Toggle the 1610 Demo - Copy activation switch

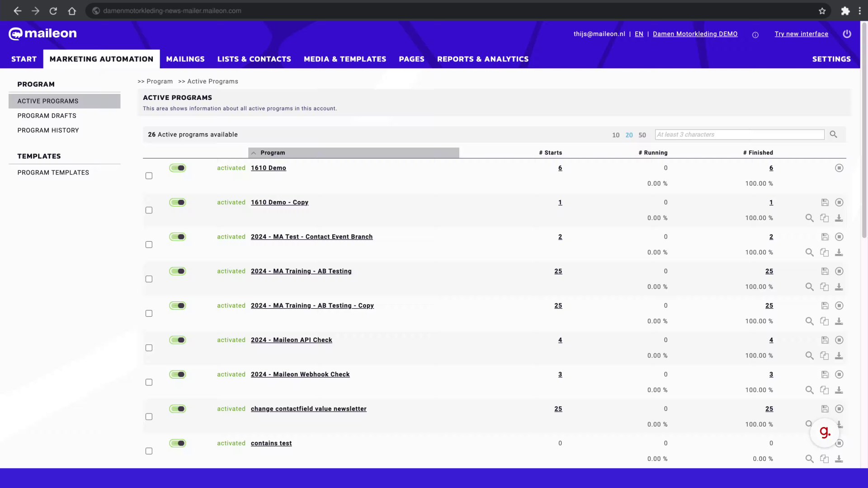[177, 202]
